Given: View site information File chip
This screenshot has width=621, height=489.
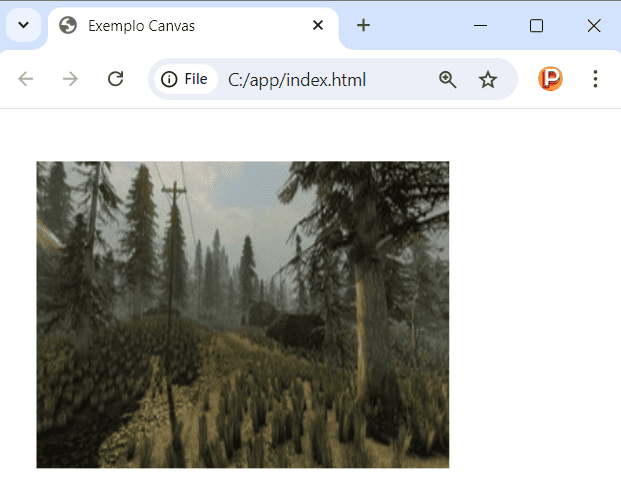Looking at the screenshot, I should pyautogui.click(x=185, y=79).
